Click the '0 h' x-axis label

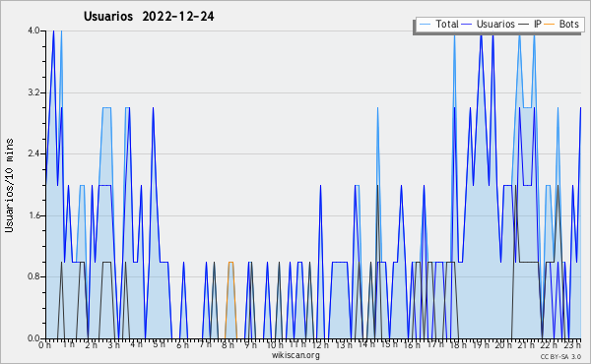coord(45,344)
